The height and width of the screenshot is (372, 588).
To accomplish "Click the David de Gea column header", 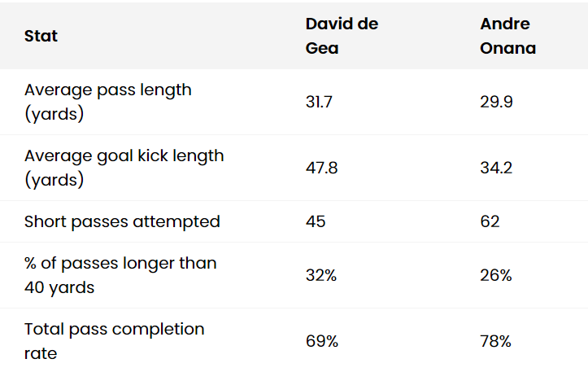I will click(342, 36).
